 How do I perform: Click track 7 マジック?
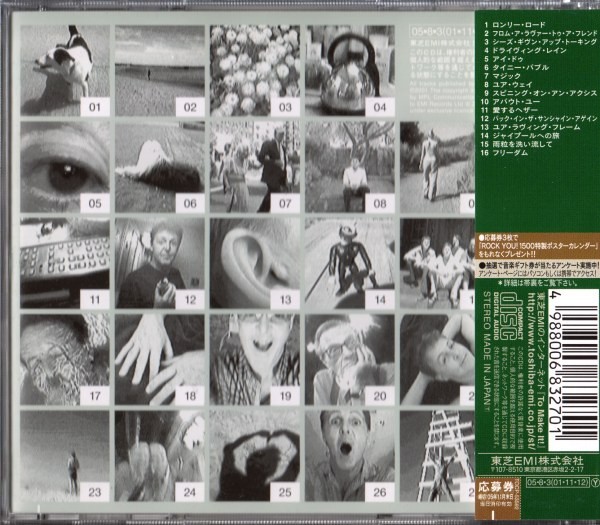click(x=502, y=76)
